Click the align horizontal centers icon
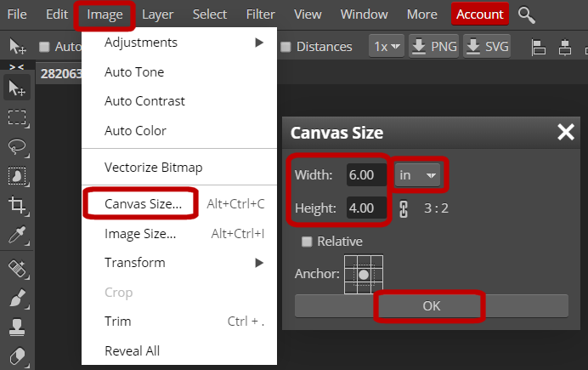Screen dimensions: 588x370 (565, 47)
